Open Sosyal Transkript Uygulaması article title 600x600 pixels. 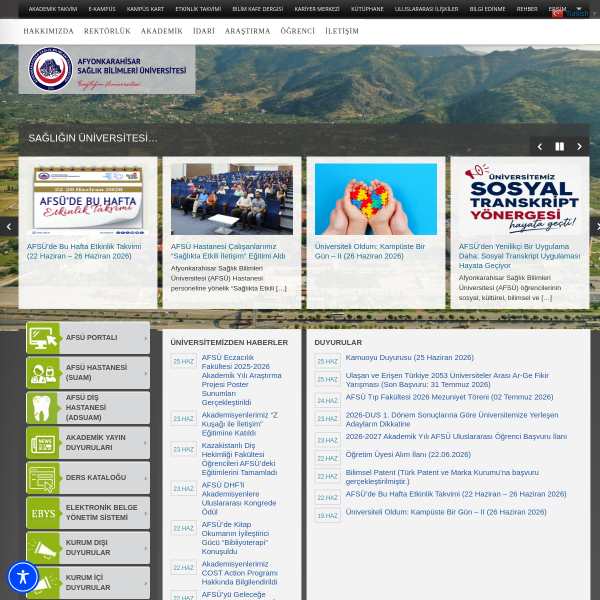point(519,256)
